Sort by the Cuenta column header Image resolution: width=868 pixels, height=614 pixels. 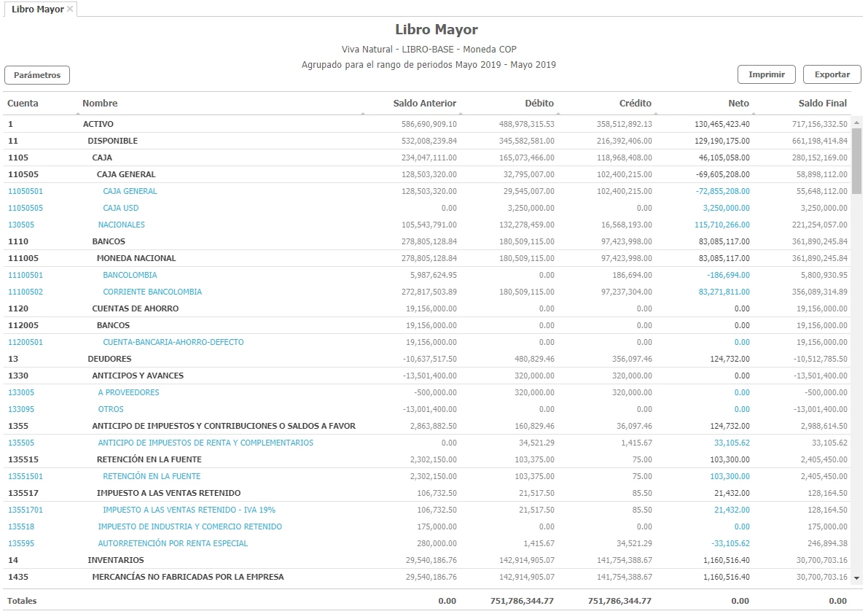[23, 104]
